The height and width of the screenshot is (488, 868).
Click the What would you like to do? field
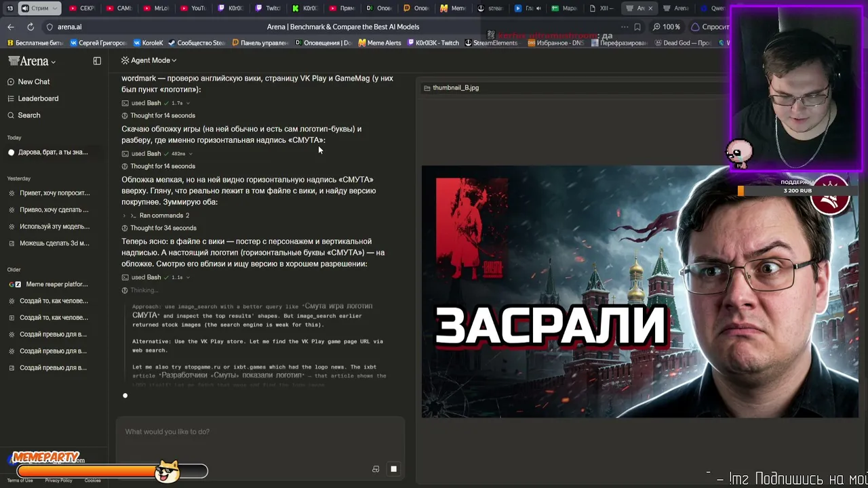260,432
